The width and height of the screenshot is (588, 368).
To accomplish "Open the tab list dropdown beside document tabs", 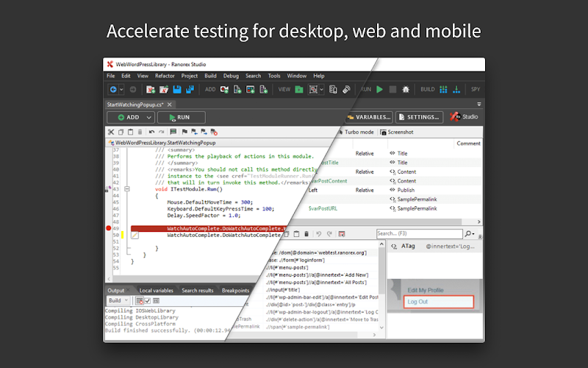I will [x=479, y=105].
